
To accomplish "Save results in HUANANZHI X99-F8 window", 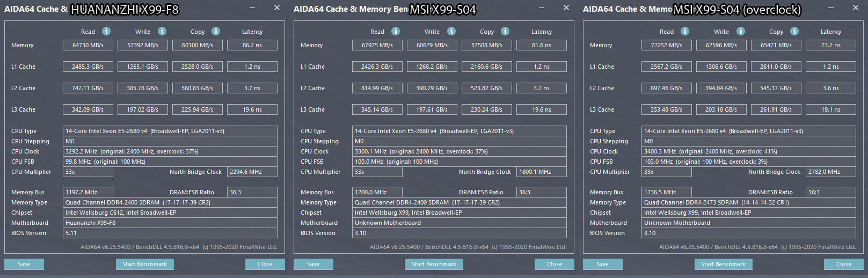I will [x=24, y=264].
